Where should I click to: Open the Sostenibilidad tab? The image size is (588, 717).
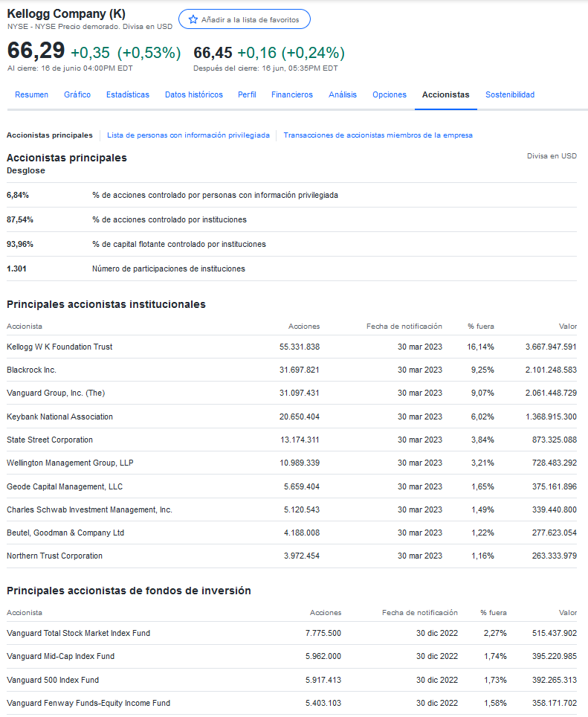[510, 94]
